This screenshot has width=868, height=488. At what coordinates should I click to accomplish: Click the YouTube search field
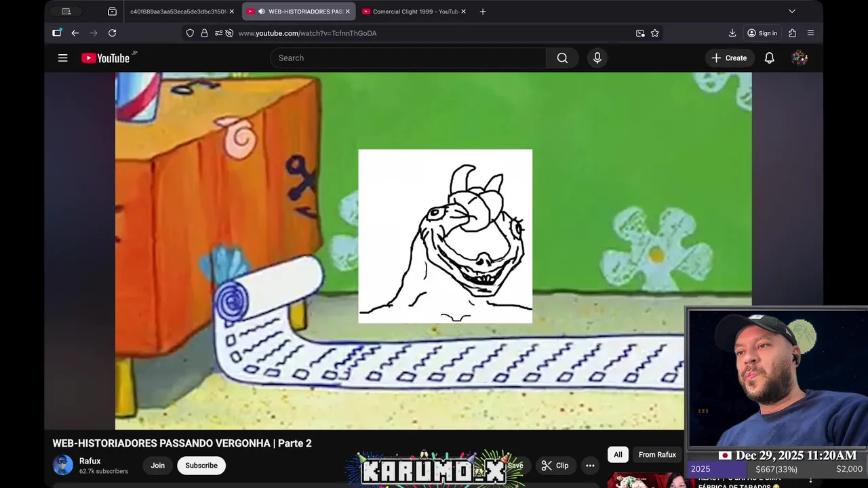click(408, 58)
